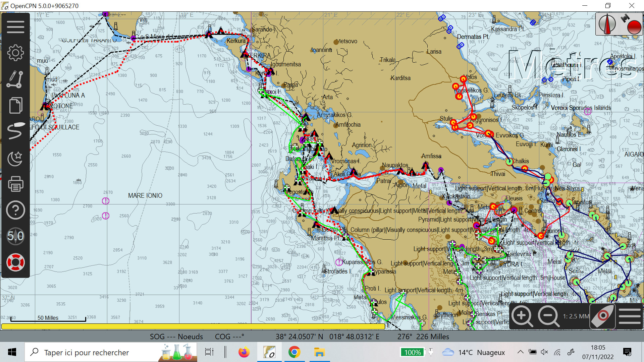Click the Thivai place label
The width and height of the screenshot is (644, 362).
pos(498,174)
